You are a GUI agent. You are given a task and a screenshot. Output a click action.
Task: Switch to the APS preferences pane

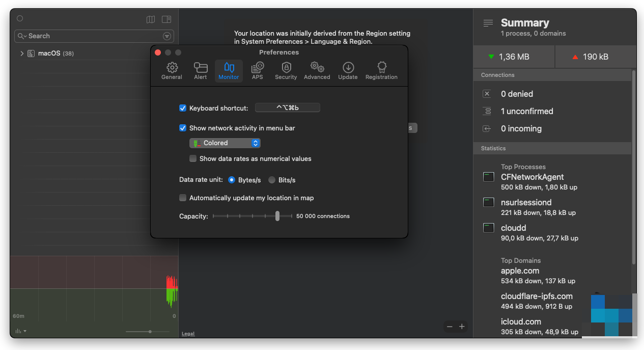point(258,71)
